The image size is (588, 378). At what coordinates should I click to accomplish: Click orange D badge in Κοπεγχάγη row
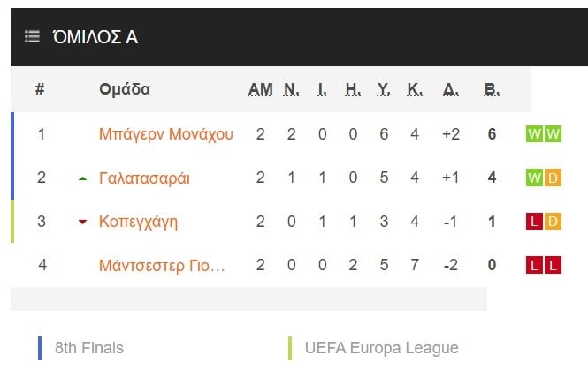pos(553,222)
